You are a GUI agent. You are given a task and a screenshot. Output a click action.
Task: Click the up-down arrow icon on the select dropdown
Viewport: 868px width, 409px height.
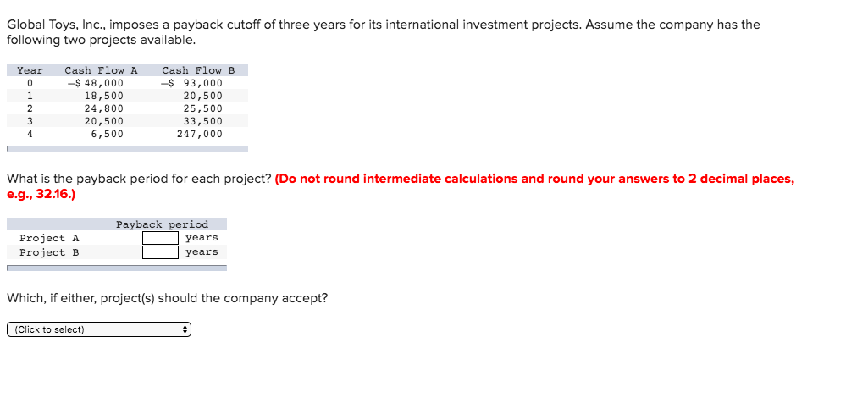click(185, 330)
